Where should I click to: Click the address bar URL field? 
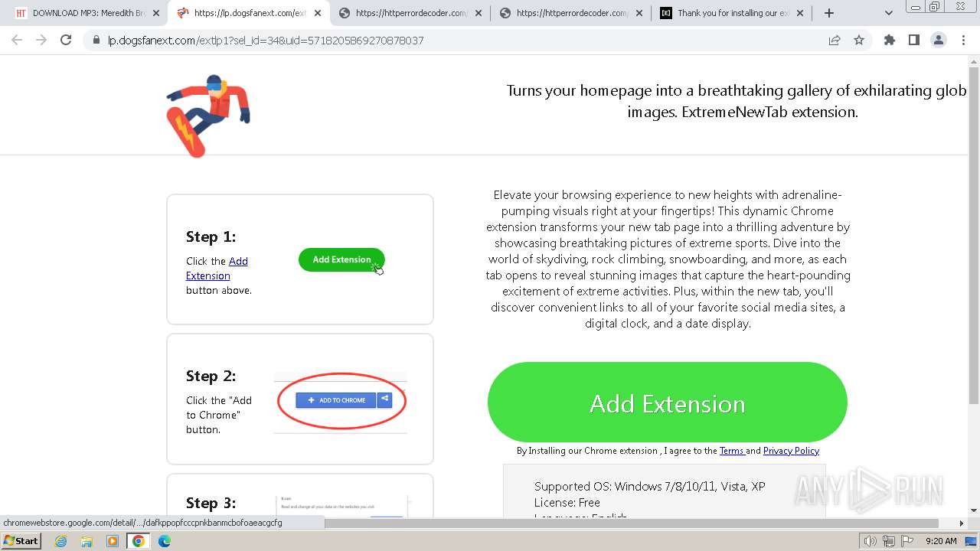point(459,41)
